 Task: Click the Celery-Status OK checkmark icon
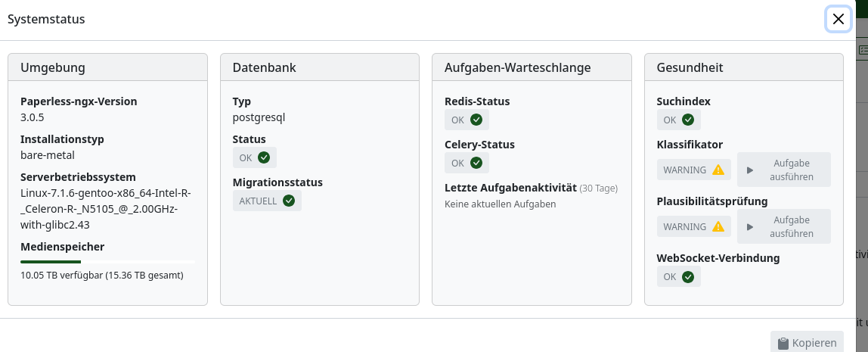click(x=476, y=163)
